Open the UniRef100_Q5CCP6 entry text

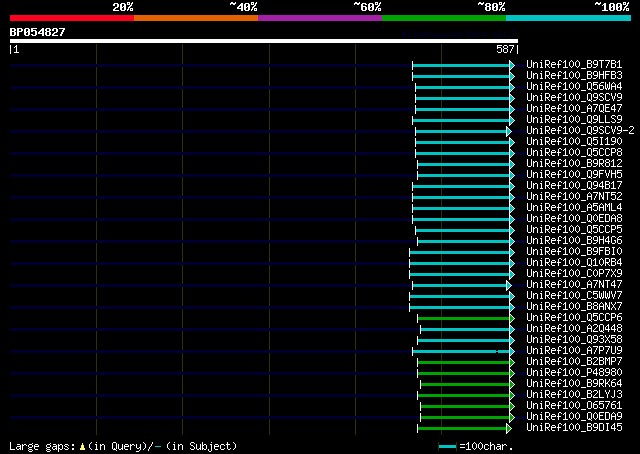point(574,318)
